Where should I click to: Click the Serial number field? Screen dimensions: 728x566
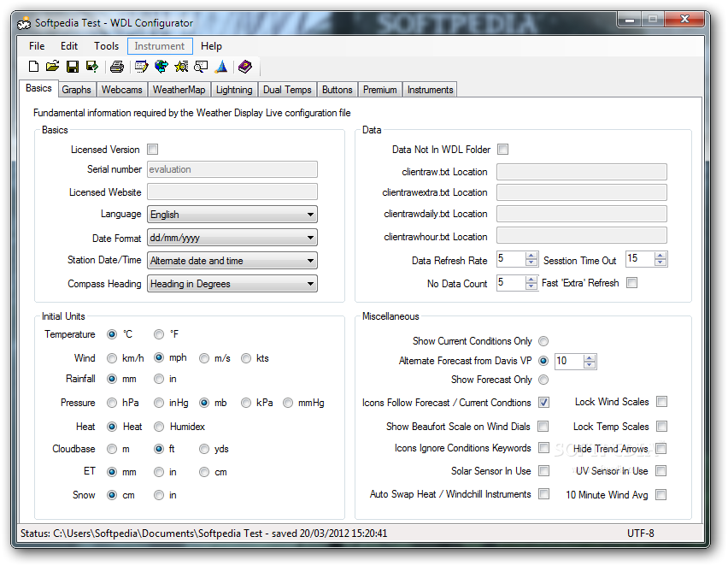[x=232, y=169]
